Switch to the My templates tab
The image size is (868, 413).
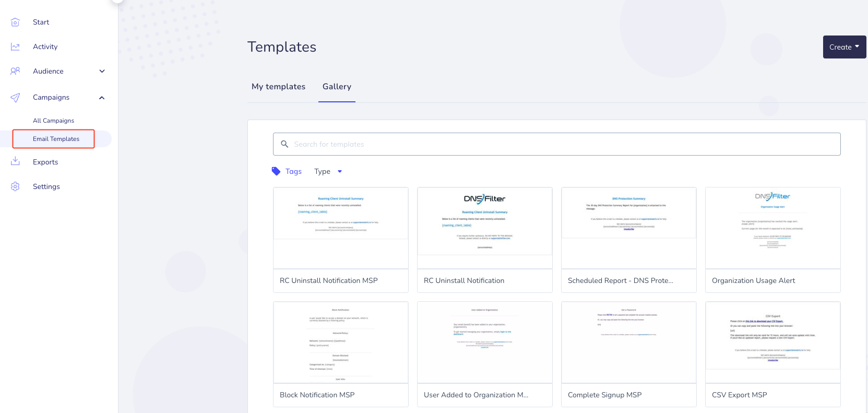(279, 87)
